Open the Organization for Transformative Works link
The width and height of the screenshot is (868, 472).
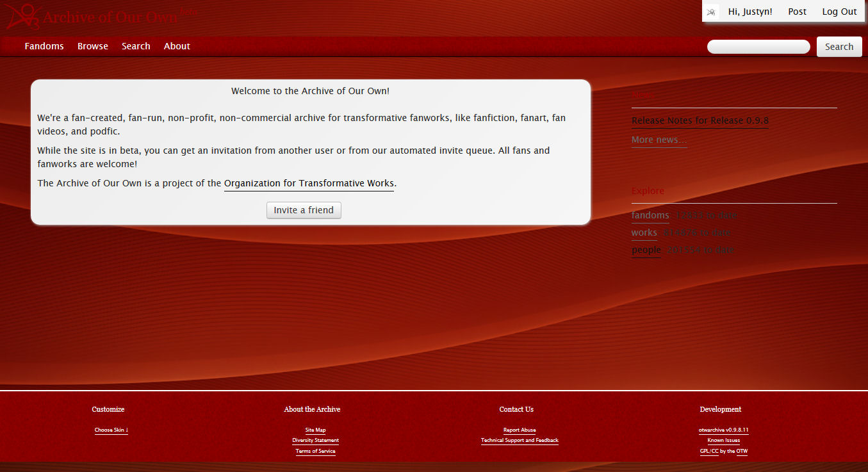[x=309, y=183]
